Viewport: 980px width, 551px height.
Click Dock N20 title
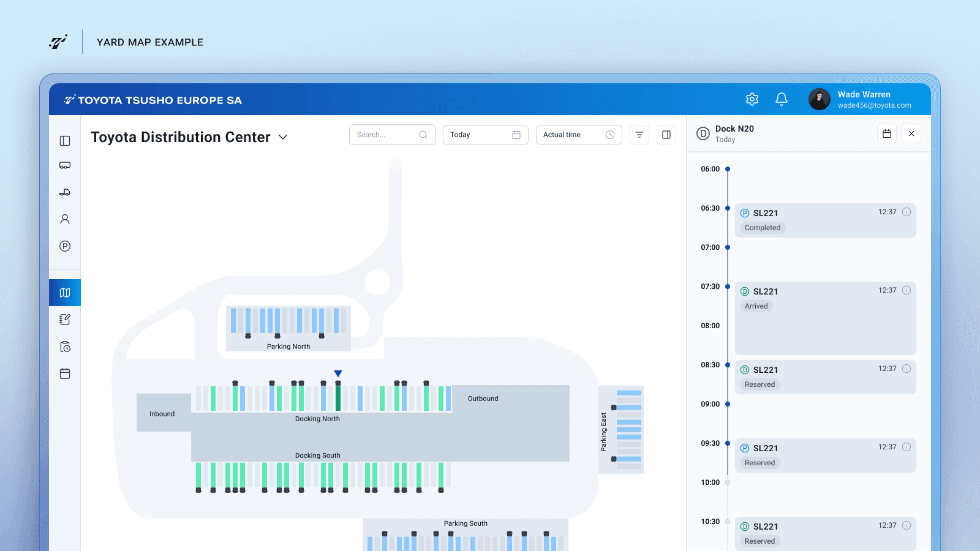734,129
